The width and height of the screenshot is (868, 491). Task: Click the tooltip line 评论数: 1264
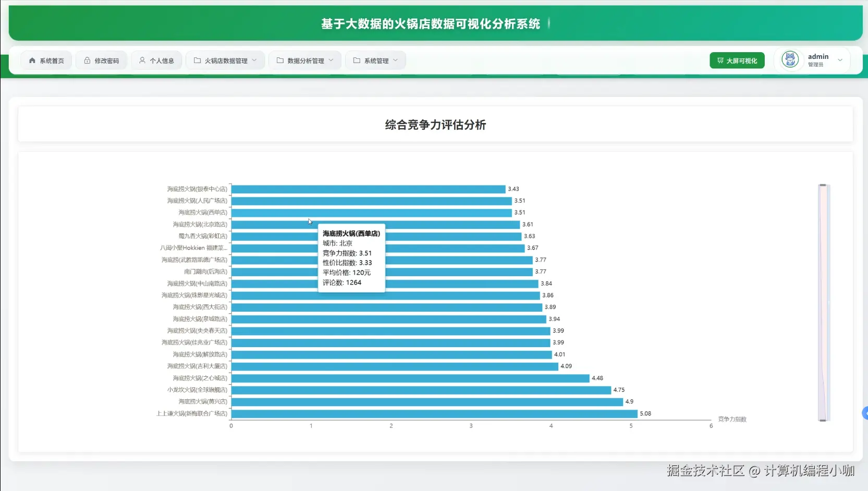click(x=342, y=283)
